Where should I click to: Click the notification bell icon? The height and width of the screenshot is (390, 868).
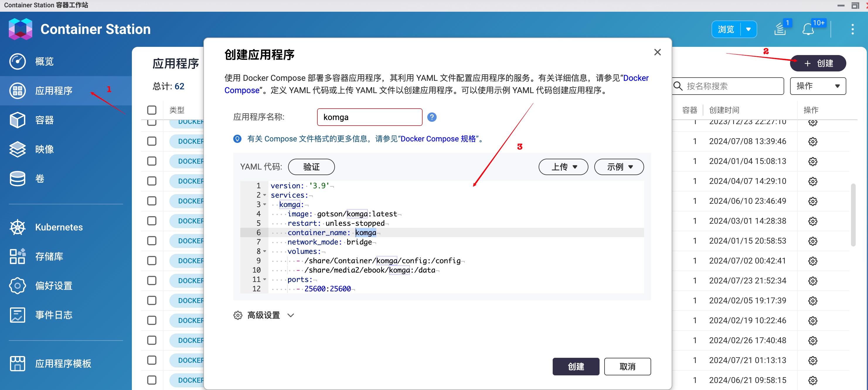(x=808, y=30)
